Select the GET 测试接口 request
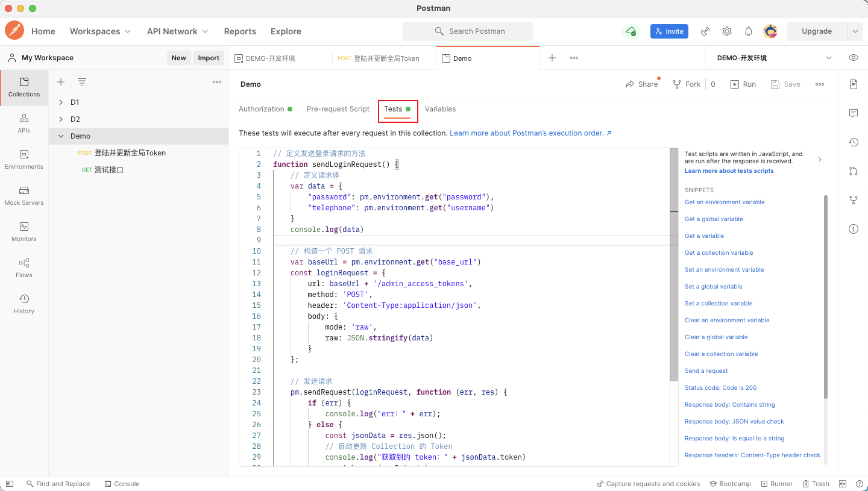Viewport: 868px width, 491px height. [x=139, y=170]
